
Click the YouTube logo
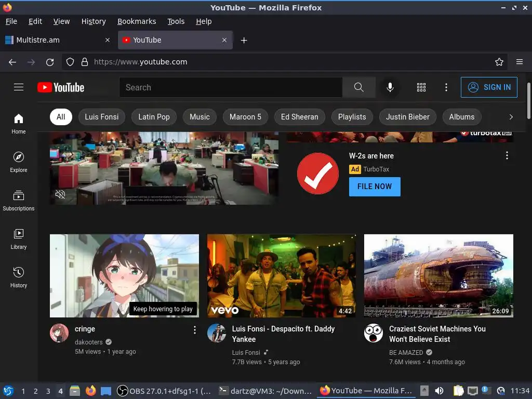tap(61, 87)
